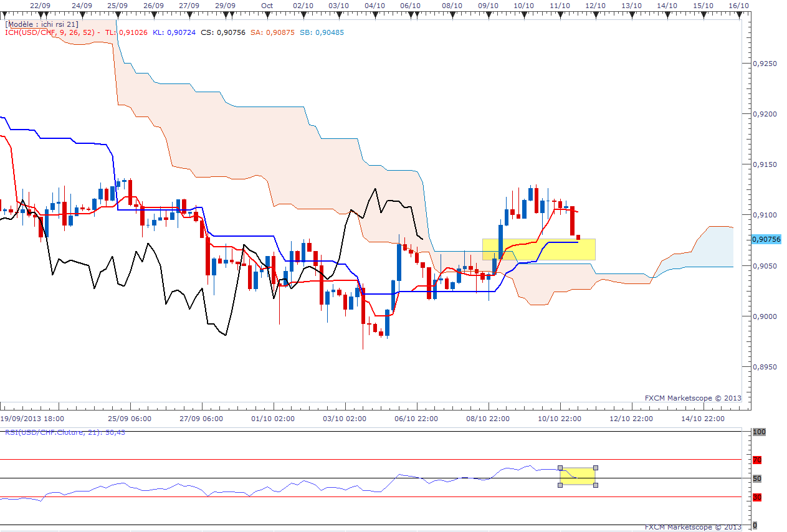Screen dimensions: 787x532
Task: Click the RSI level 50 axis label
Action: (758, 478)
